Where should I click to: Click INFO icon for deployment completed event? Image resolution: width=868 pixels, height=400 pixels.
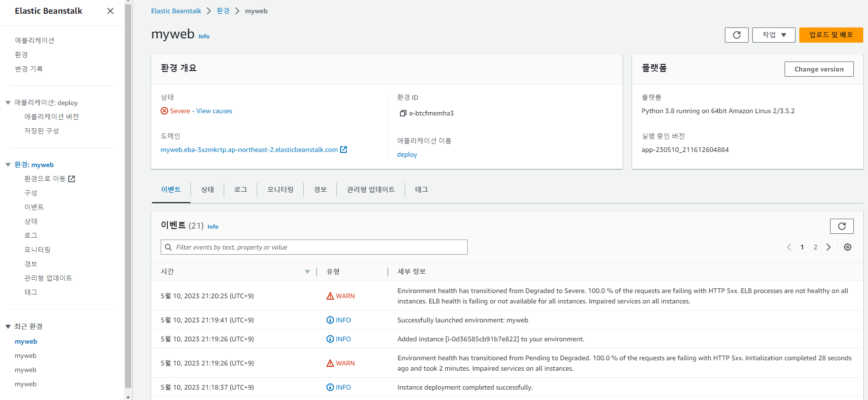pyautogui.click(x=330, y=387)
